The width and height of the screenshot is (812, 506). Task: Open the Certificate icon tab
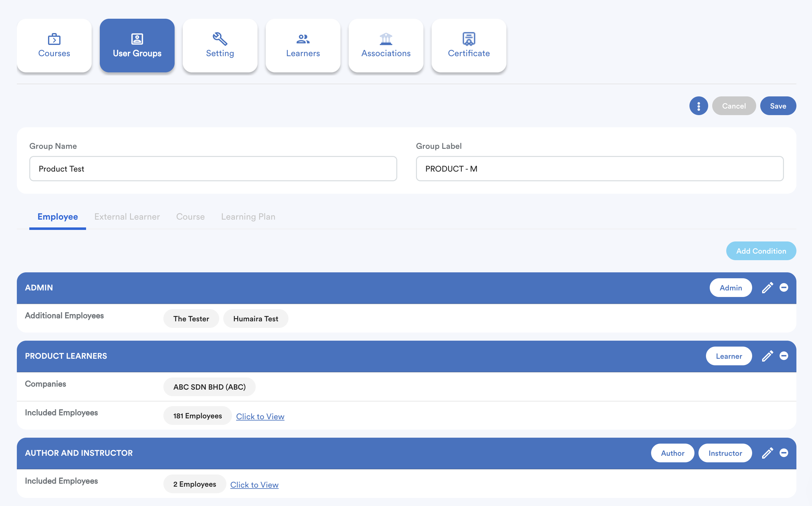click(x=469, y=46)
